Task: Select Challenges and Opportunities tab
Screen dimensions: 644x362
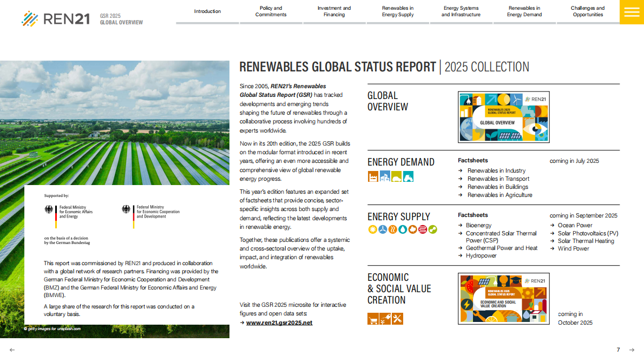Action: click(x=588, y=11)
